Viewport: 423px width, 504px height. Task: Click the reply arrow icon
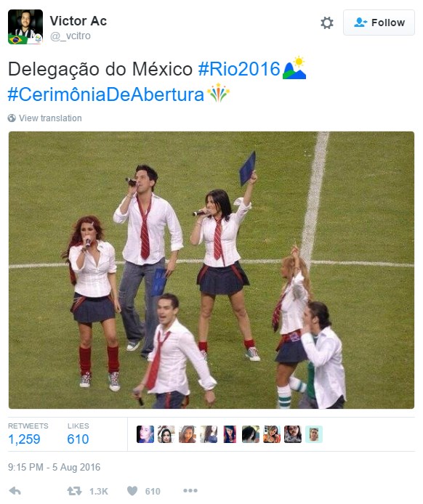15,491
